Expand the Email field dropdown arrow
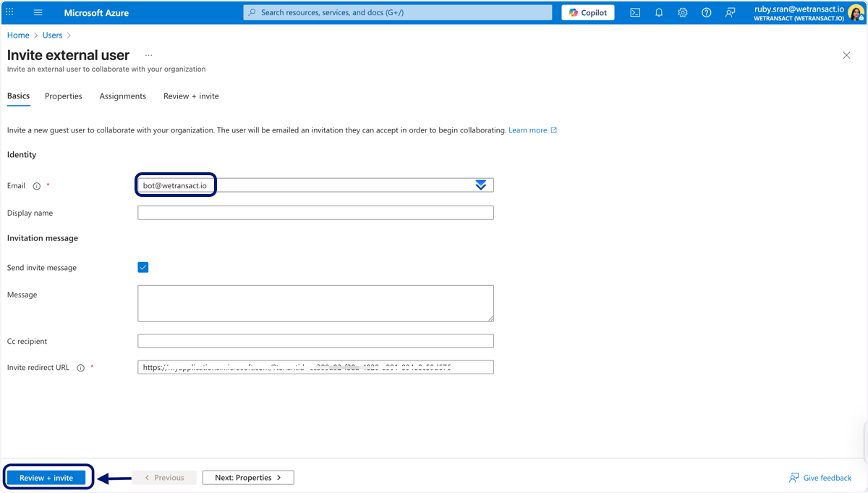 click(x=481, y=185)
